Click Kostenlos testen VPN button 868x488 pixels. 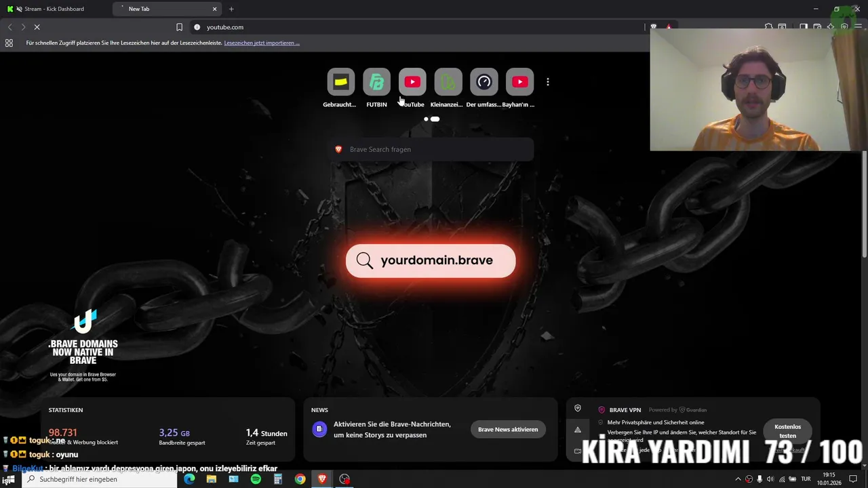(x=787, y=430)
